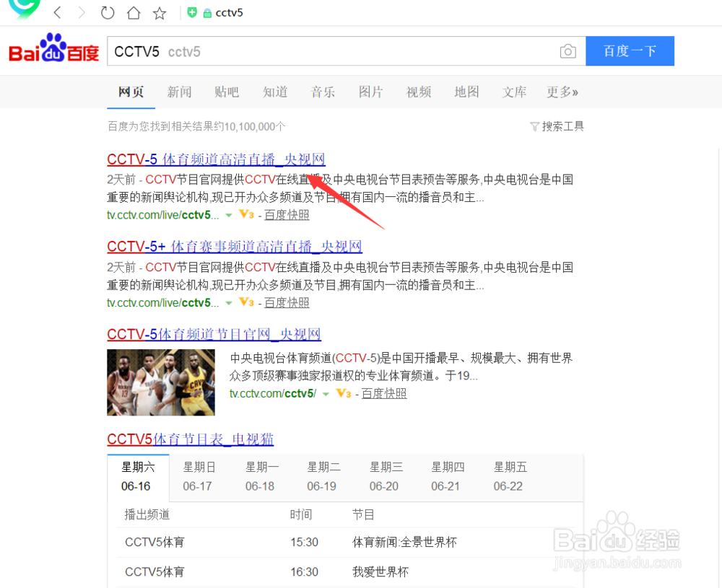Click the page refresh icon
The width and height of the screenshot is (722, 588).
[108, 12]
